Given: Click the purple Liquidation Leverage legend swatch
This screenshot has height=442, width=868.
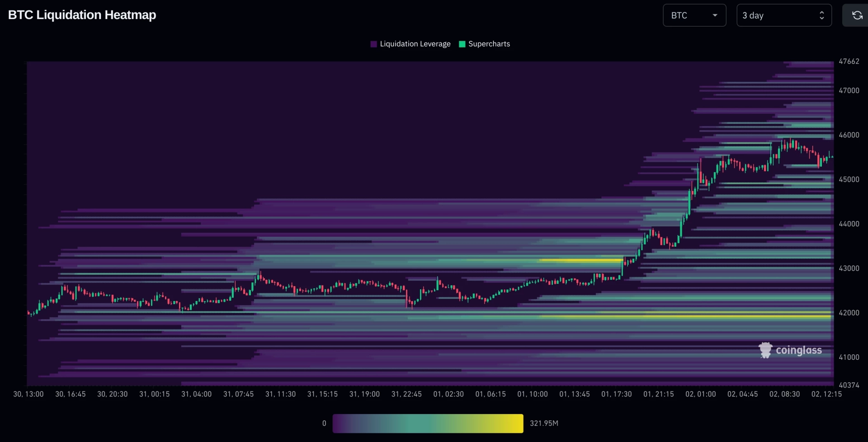Looking at the screenshot, I should tap(373, 44).
